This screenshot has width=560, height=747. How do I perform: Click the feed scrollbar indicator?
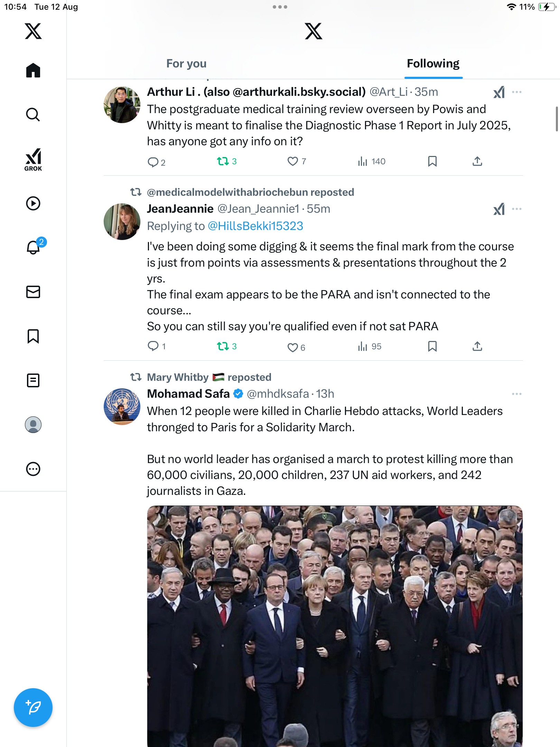pos(557,119)
